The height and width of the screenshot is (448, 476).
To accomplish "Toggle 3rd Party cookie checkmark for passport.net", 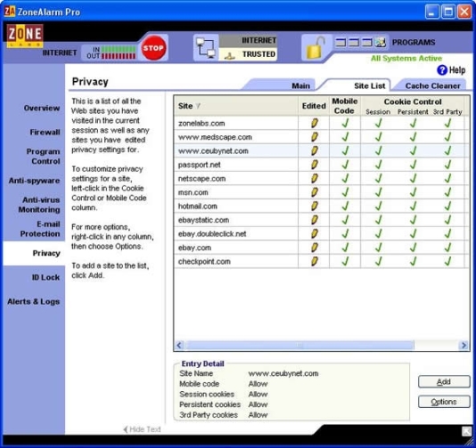I will point(447,165).
